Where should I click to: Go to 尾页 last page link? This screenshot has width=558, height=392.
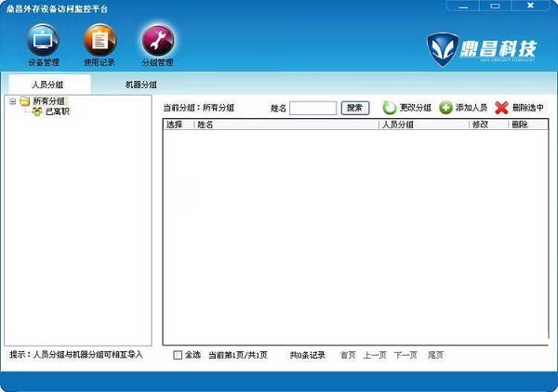[435, 355]
